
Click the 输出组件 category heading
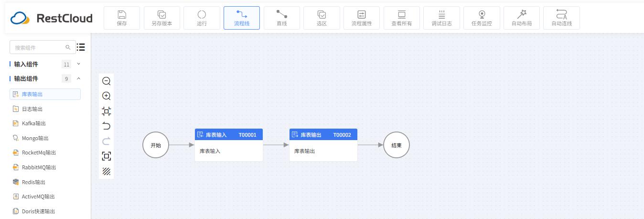[x=26, y=79]
